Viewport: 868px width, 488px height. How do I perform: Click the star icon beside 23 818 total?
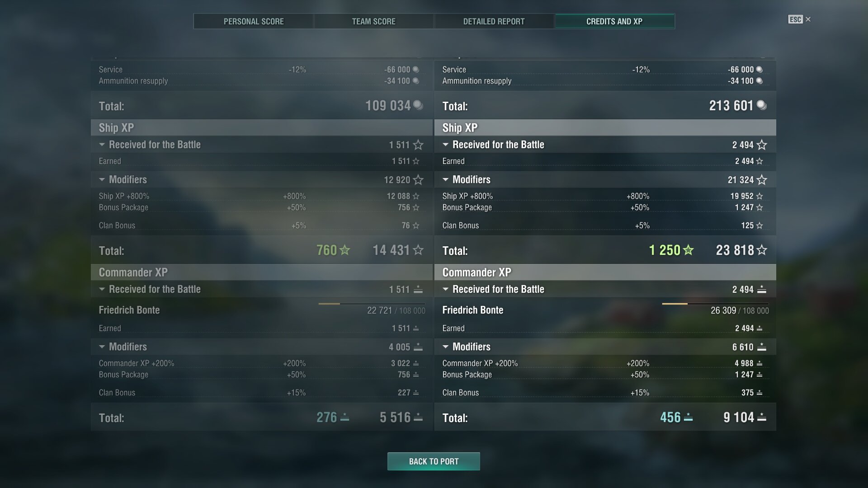(x=762, y=250)
